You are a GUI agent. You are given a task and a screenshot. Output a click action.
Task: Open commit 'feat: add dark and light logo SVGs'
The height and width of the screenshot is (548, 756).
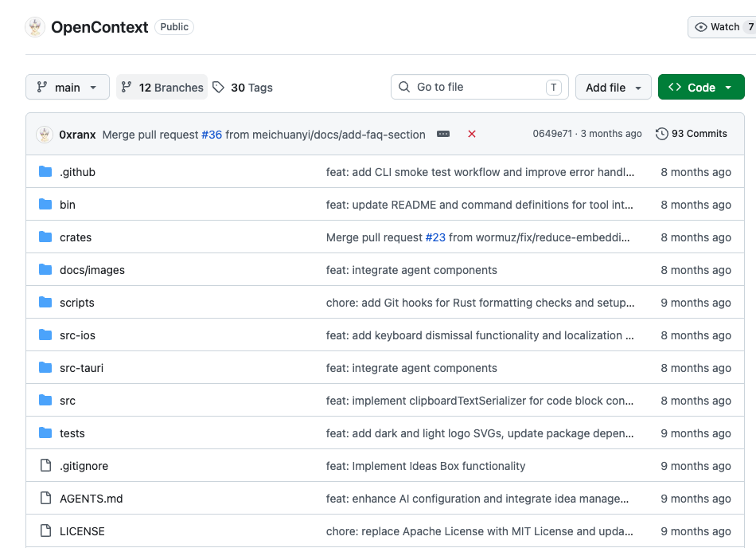click(x=480, y=433)
